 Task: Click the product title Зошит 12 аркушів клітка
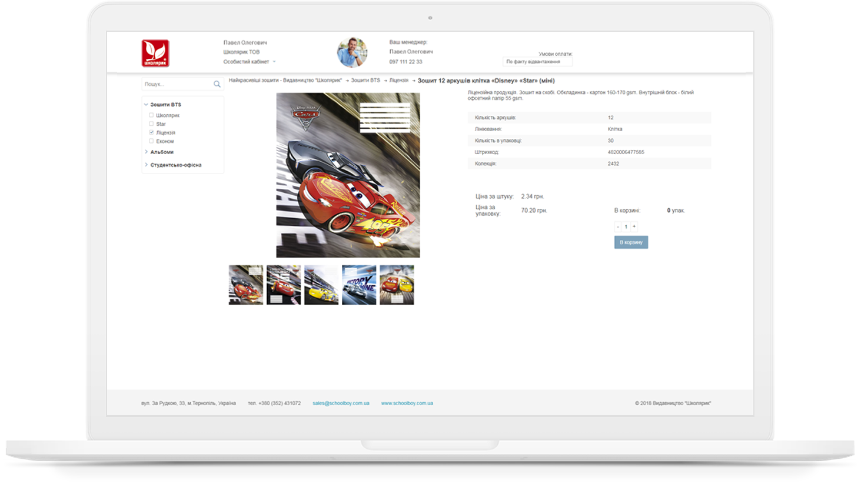point(486,81)
